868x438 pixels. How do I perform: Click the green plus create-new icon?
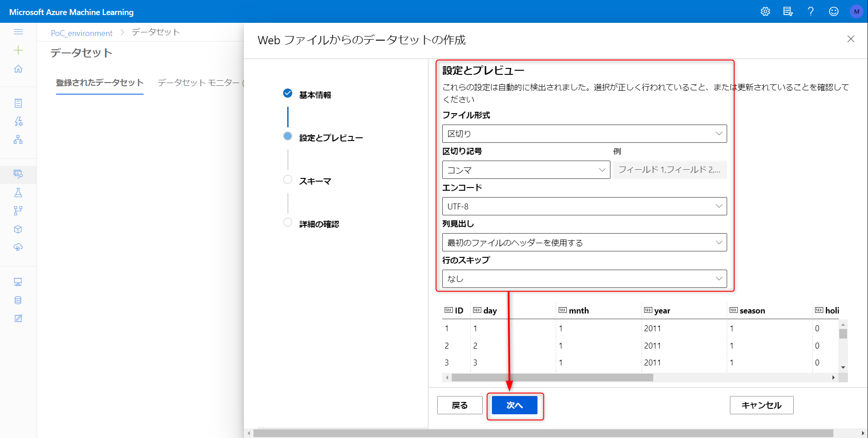click(x=18, y=50)
